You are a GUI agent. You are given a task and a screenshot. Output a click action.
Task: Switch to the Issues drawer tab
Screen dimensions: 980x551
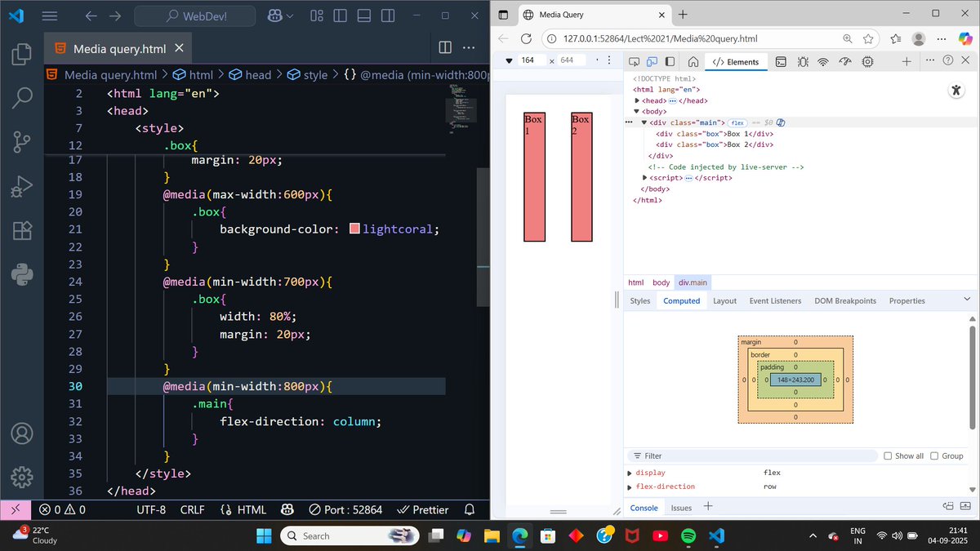tap(681, 508)
